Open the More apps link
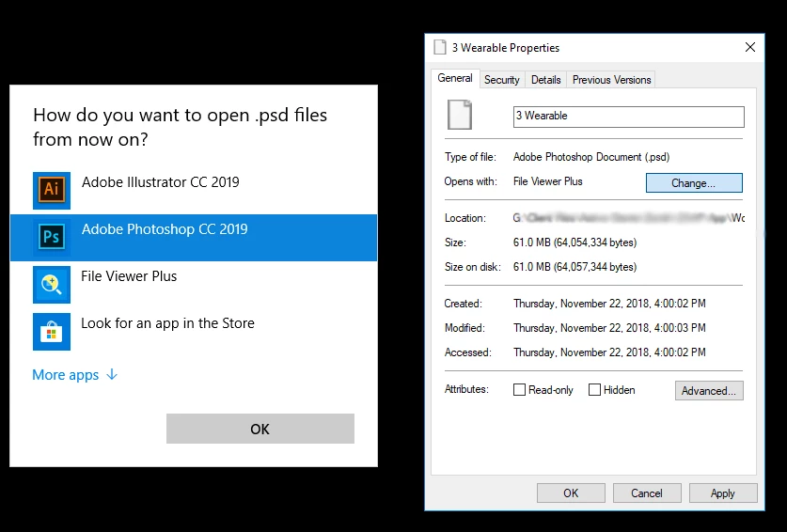 click(x=75, y=375)
